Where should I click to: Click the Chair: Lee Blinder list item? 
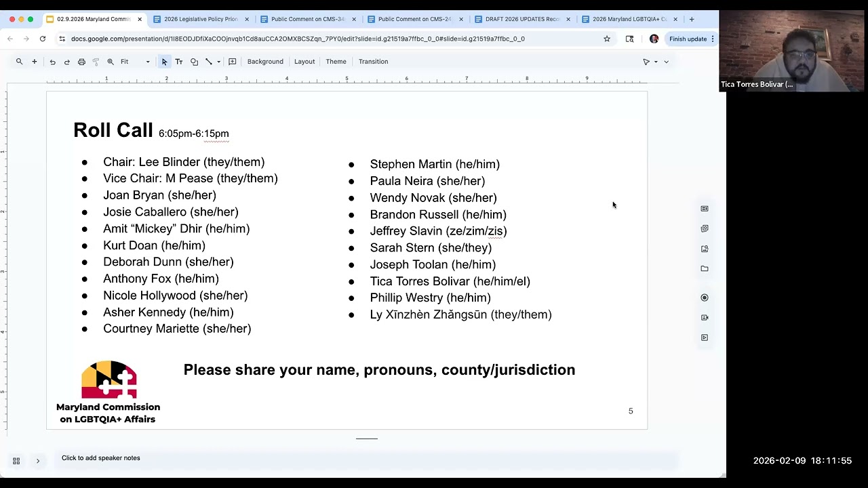(x=184, y=162)
